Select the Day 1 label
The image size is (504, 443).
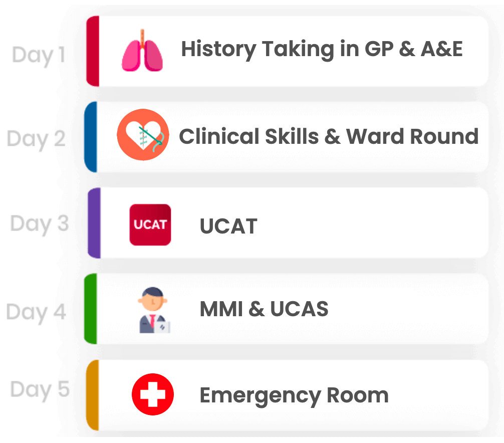pos(39,55)
